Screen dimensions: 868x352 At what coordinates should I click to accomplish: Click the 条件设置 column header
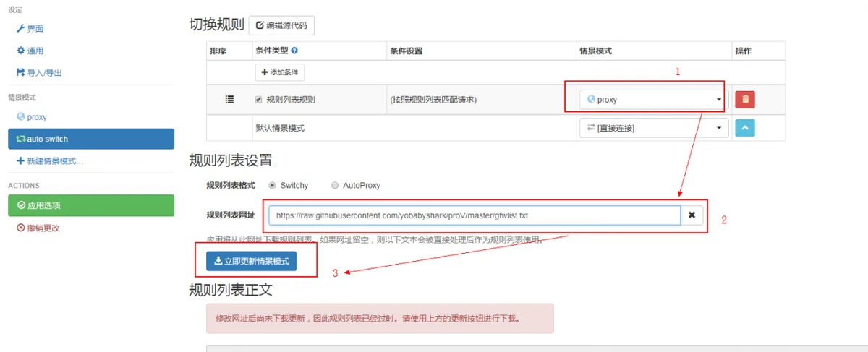point(406,51)
